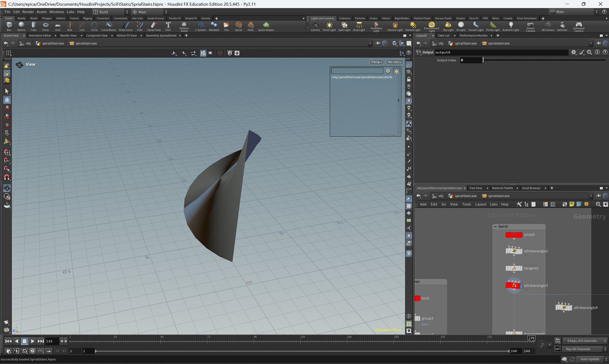The height and width of the screenshot is (364, 609).
Task: Click the Output Index input field
Action: pyautogui.click(x=471, y=60)
